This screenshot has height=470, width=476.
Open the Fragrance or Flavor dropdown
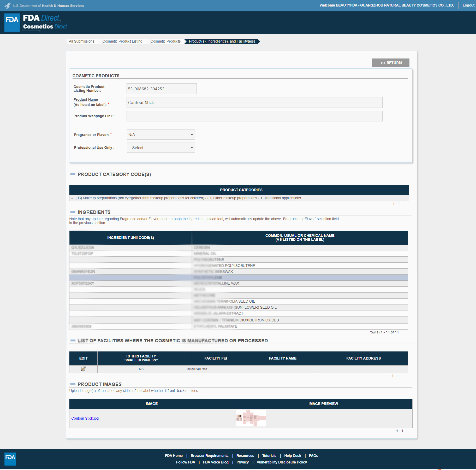[x=161, y=134]
